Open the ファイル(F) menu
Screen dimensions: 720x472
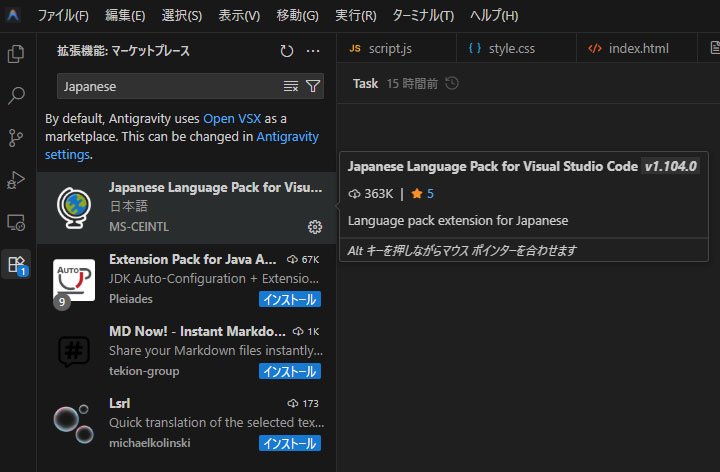pyautogui.click(x=63, y=16)
